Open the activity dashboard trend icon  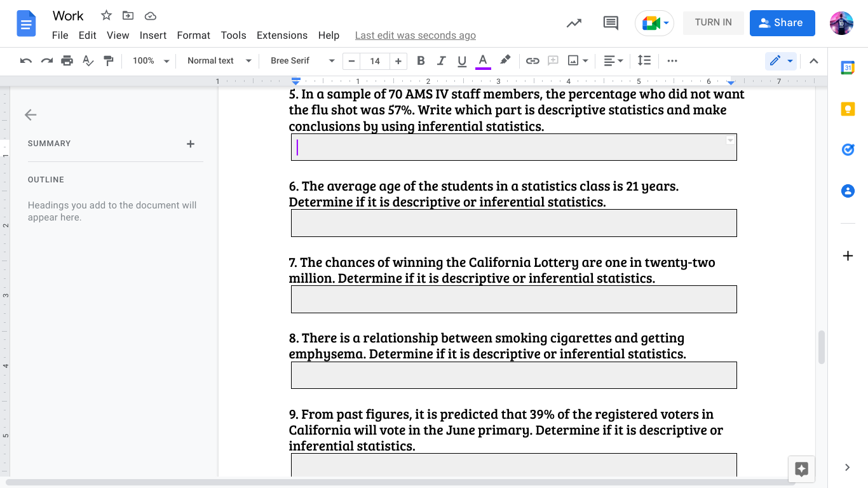pos(574,23)
